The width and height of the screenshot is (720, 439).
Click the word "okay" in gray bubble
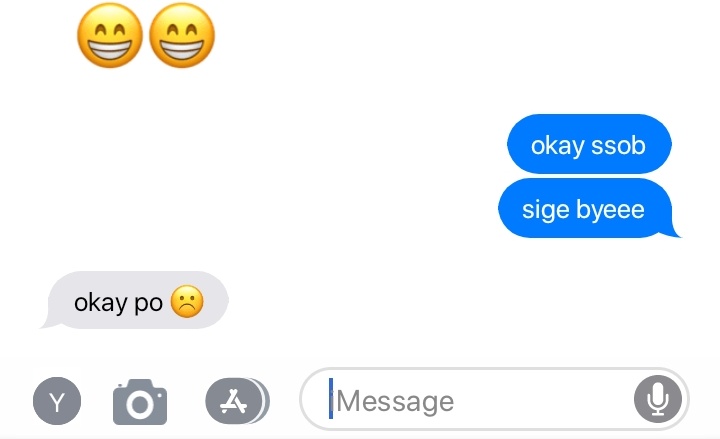click(101, 304)
